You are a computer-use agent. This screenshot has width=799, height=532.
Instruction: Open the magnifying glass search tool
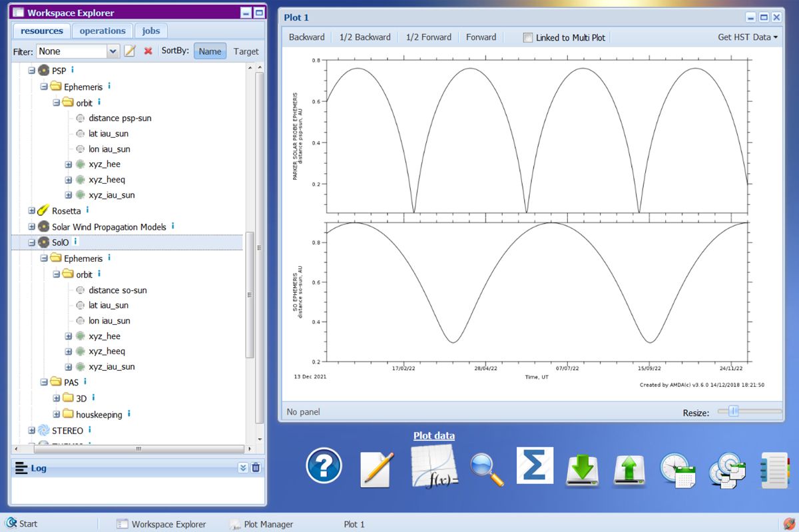487,469
